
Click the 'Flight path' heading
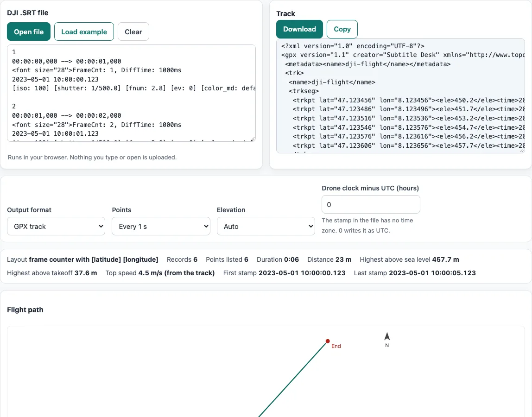25,310
